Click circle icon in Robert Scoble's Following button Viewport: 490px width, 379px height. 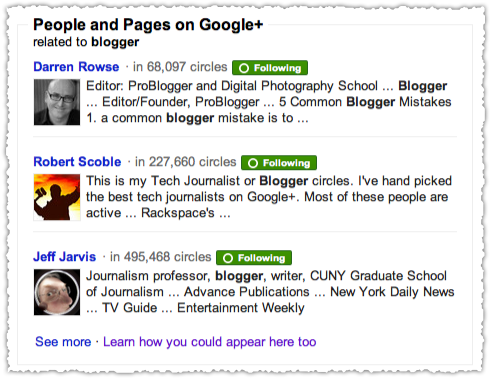pyautogui.click(x=253, y=163)
